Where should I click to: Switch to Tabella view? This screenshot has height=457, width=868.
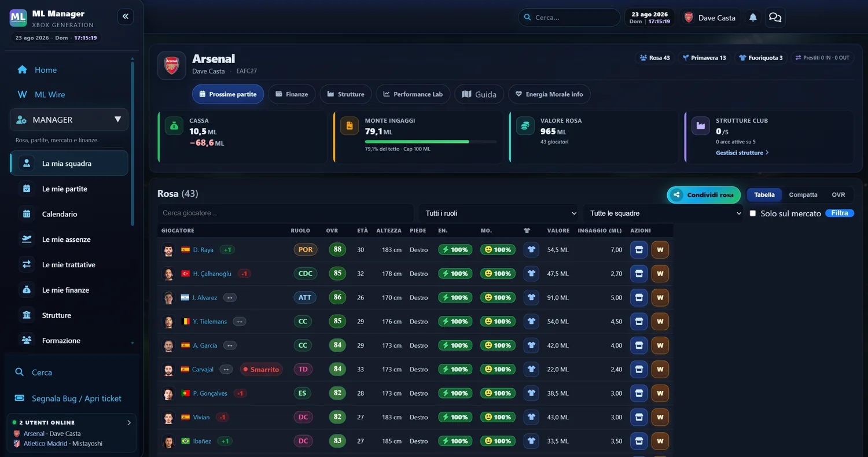(x=764, y=195)
